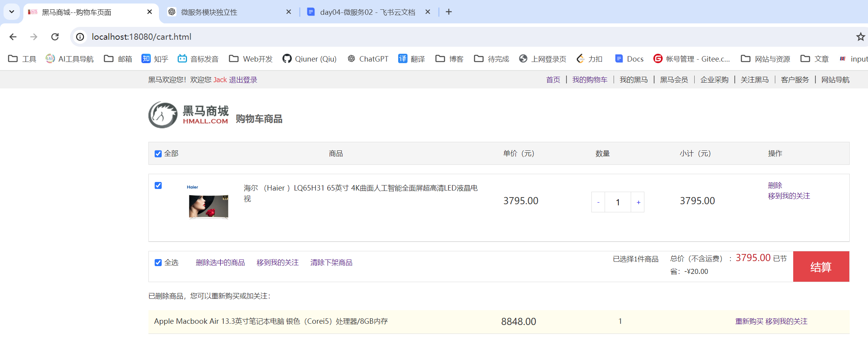
Task: Open the 力扣 bookmark
Action: 589,59
